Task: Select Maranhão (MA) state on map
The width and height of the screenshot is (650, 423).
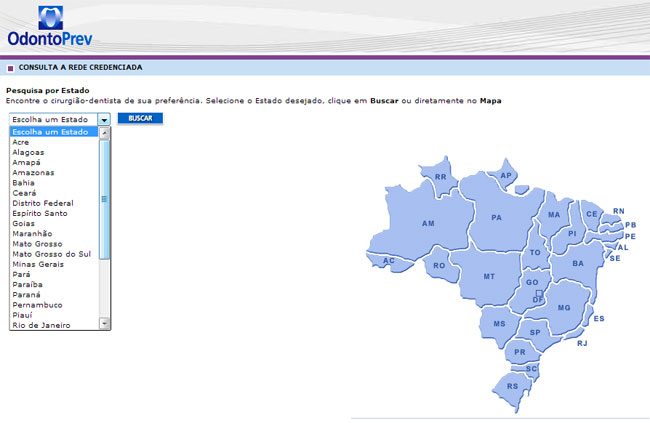Action: click(554, 215)
